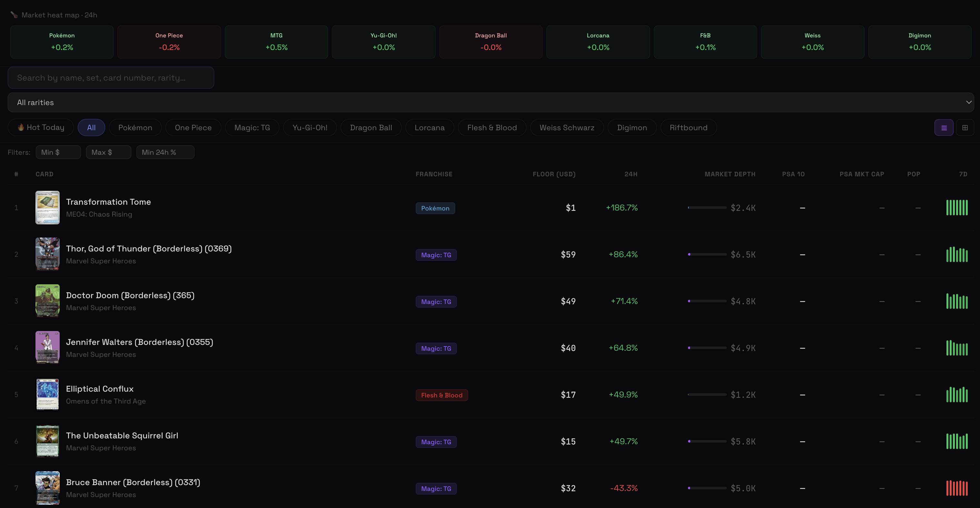Toggle the Riftbound franchise filter
The width and height of the screenshot is (980, 508).
click(688, 128)
